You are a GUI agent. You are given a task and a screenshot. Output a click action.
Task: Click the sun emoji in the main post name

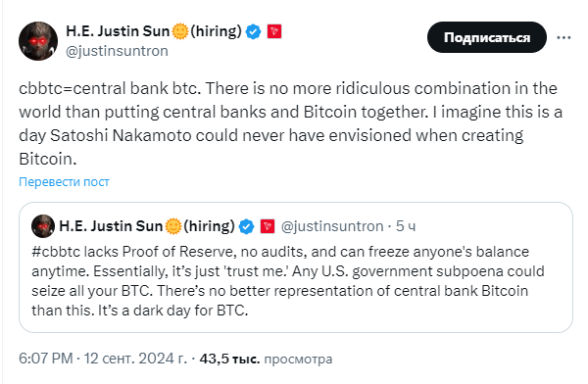(180, 31)
